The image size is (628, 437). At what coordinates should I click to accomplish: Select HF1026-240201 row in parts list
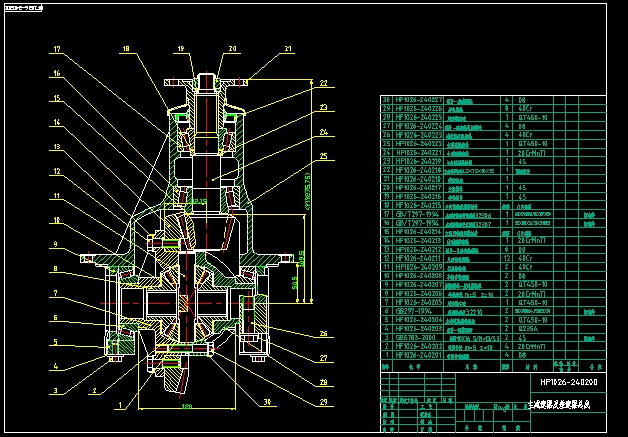(420, 355)
